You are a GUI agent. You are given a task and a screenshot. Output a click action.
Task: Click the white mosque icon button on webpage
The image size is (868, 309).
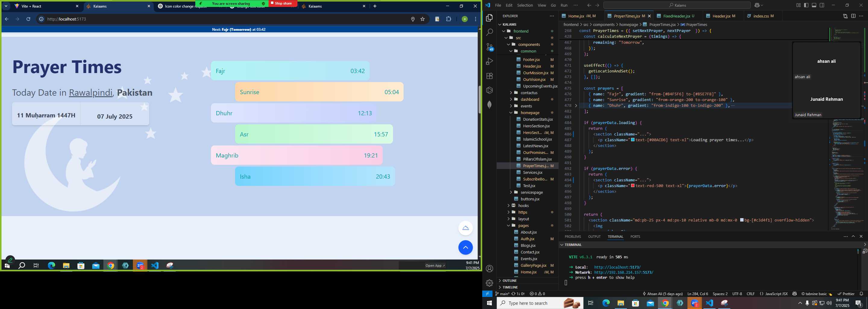point(465,228)
